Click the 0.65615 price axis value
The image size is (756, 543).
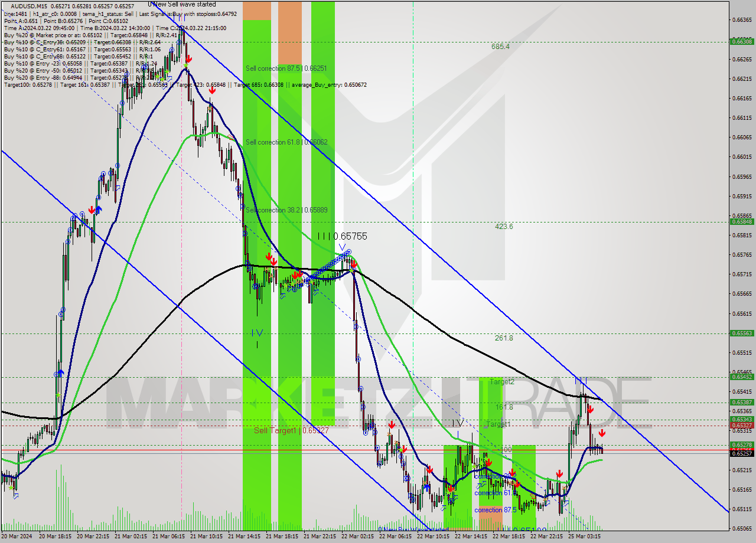coord(742,313)
